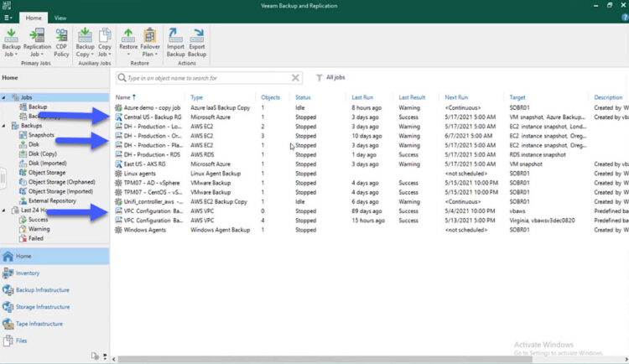The height and width of the screenshot is (364, 629).
Task: Sort by the Last Result column header
Action: tap(412, 97)
